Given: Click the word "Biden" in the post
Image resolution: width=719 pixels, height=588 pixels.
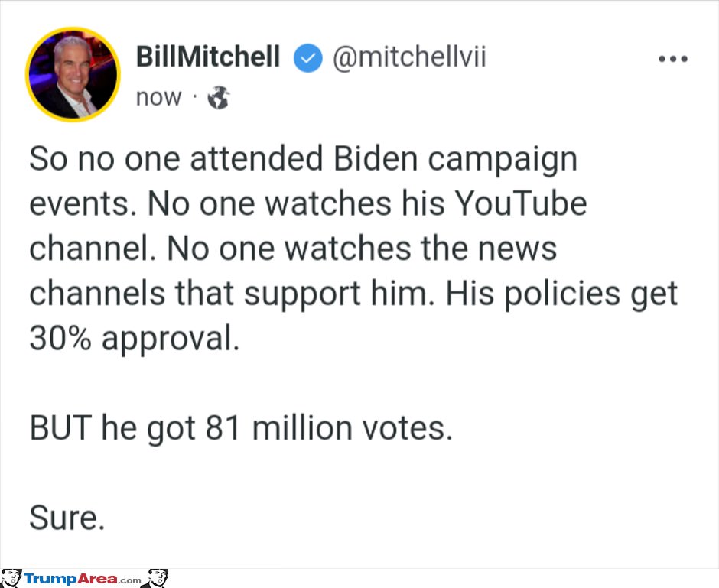Looking at the screenshot, I should (x=376, y=158).
